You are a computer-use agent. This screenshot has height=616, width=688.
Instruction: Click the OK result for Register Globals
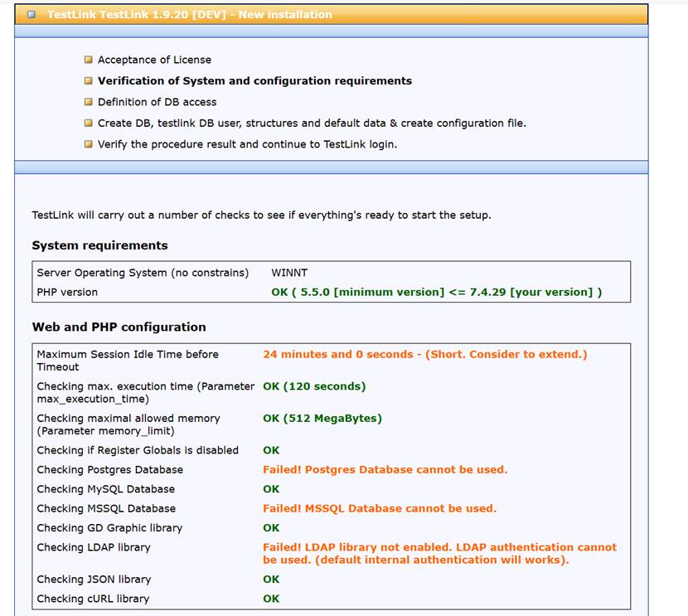point(271,450)
